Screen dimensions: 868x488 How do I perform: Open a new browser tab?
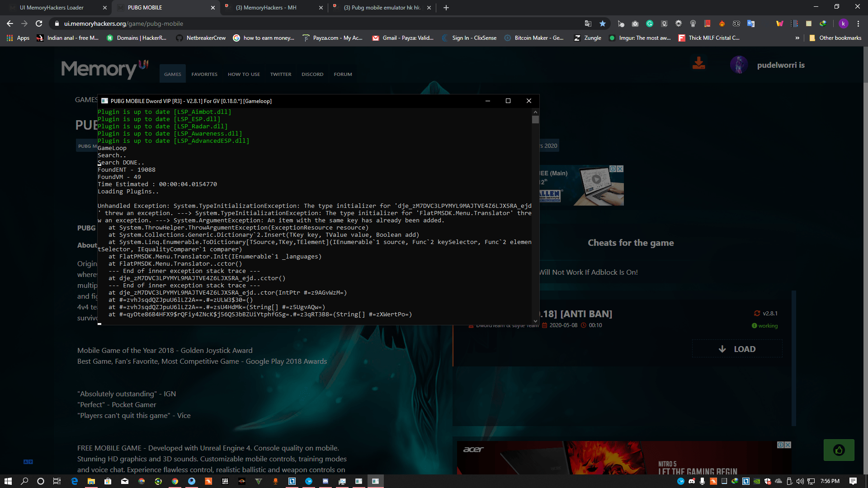(x=446, y=8)
